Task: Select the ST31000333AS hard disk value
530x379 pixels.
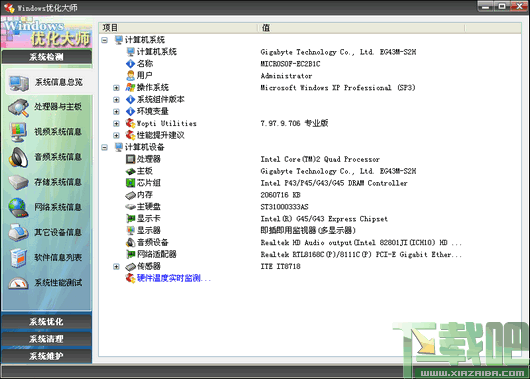Action: pyautogui.click(x=284, y=207)
